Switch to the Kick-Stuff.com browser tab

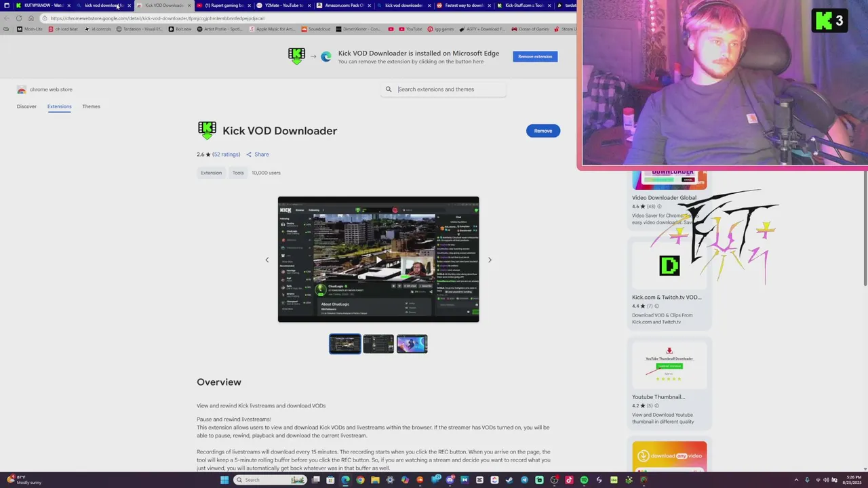(x=524, y=5)
